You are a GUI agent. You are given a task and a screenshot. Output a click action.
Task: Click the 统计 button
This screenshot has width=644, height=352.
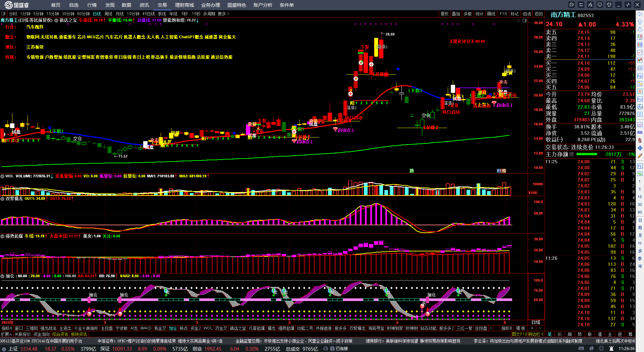click(479, 14)
